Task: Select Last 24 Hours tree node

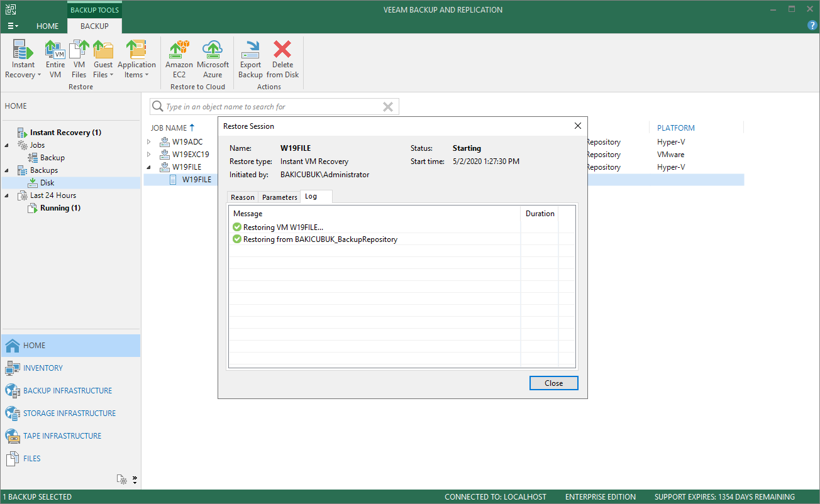Action: coord(53,195)
